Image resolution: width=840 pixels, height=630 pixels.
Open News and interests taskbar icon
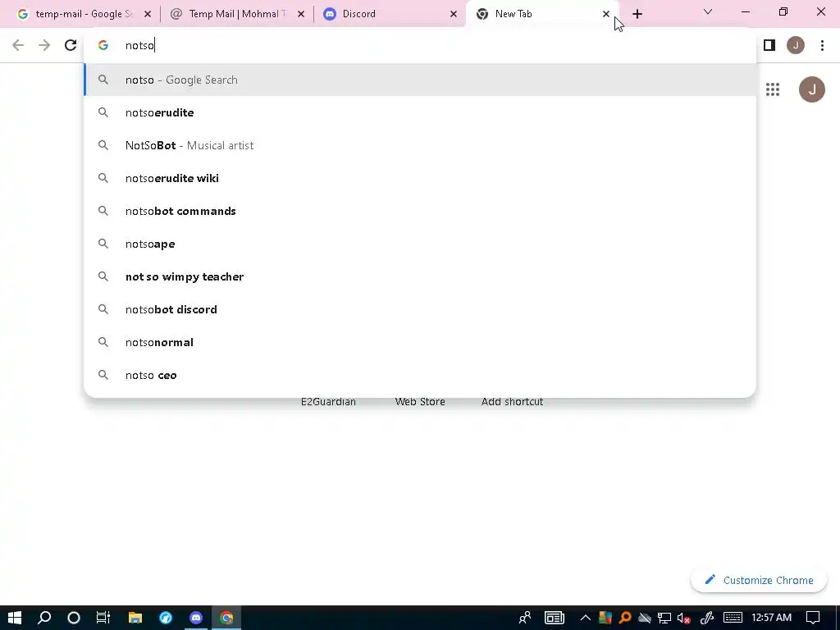pos(555,618)
